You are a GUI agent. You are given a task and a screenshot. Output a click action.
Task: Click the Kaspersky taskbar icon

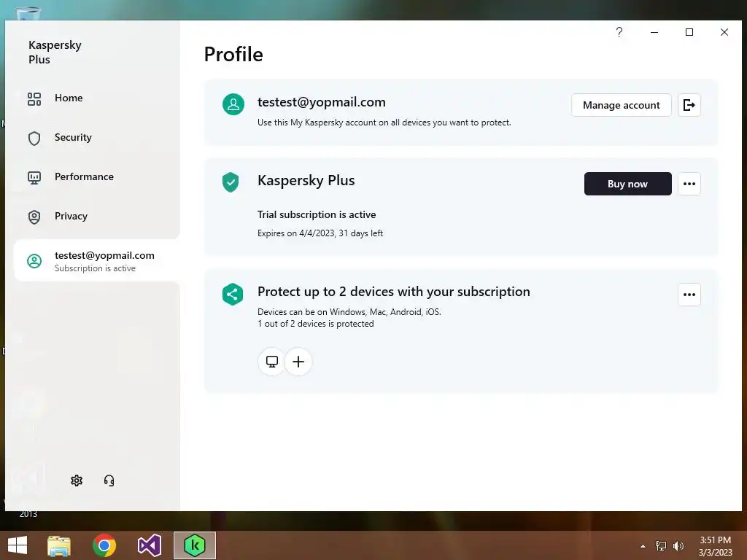(194, 545)
